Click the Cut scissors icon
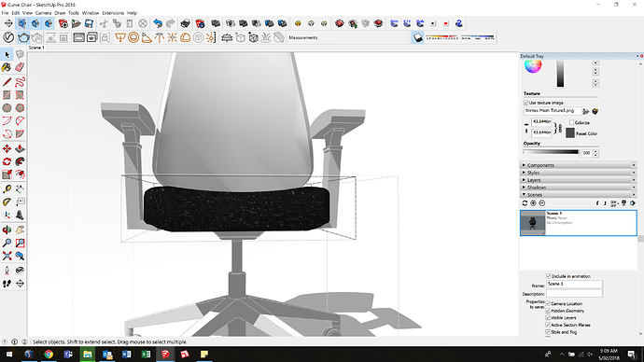 tap(104, 23)
